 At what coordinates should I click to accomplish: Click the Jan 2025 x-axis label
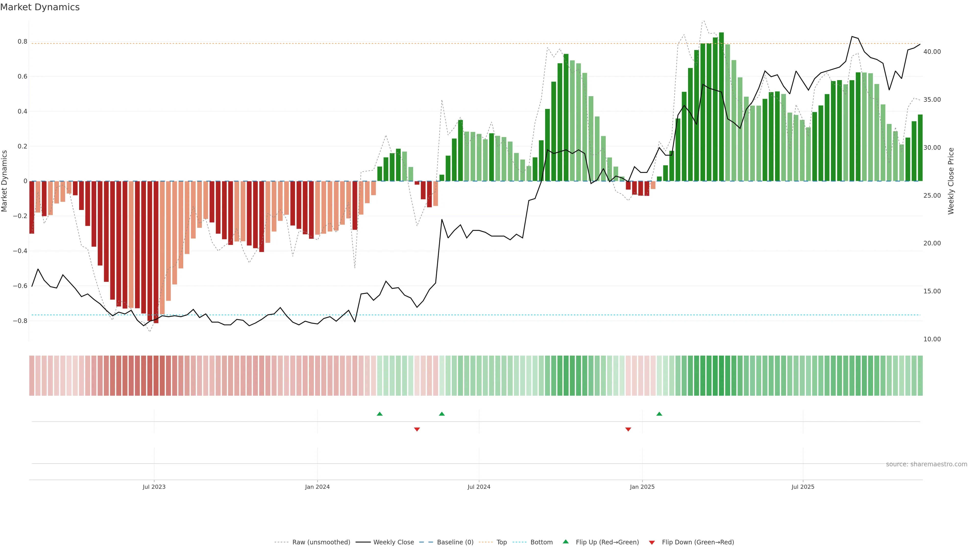[642, 487]
